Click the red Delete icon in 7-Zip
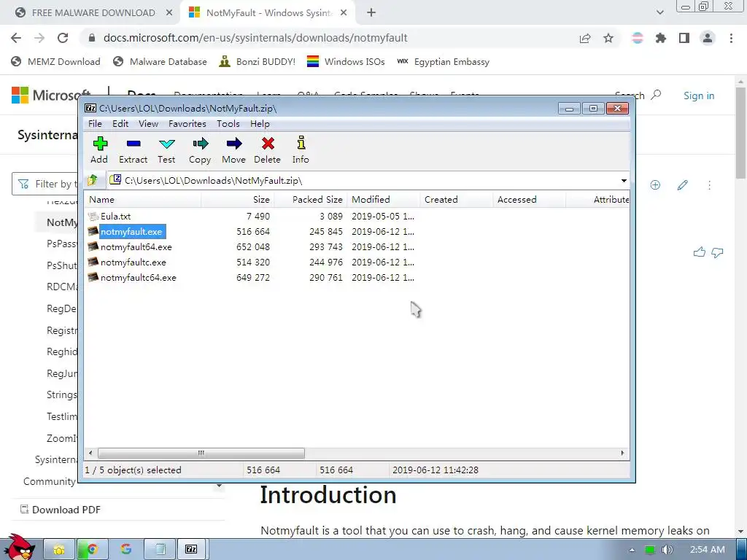The width and height of the screenshot is (747, 560). [267, 150]
